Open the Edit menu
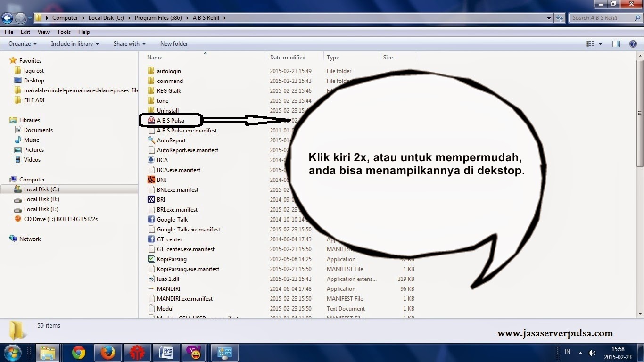This screenshot has height=362, width=644. (x=25, y=32)
